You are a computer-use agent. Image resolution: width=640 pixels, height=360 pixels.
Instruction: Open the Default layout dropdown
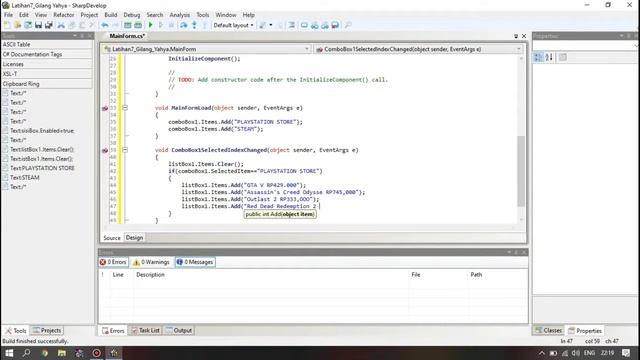coord(233,25)
